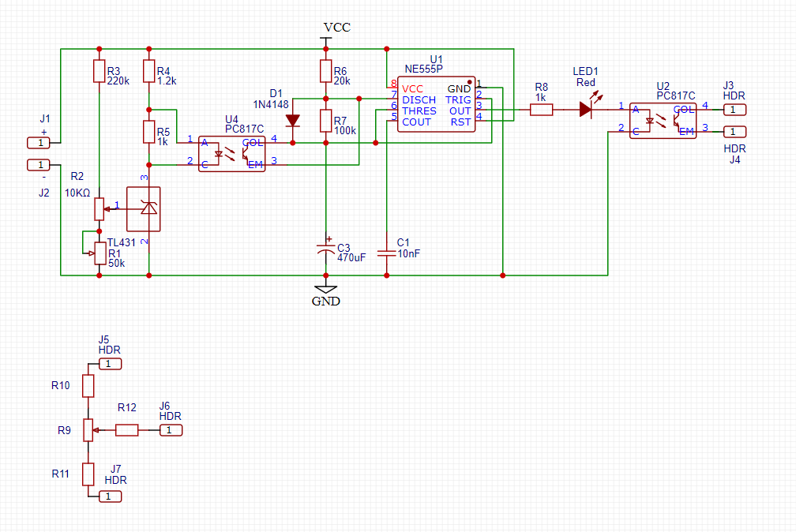Select the J3 HDR header pin
796x532 pixels.
(733, 109)
